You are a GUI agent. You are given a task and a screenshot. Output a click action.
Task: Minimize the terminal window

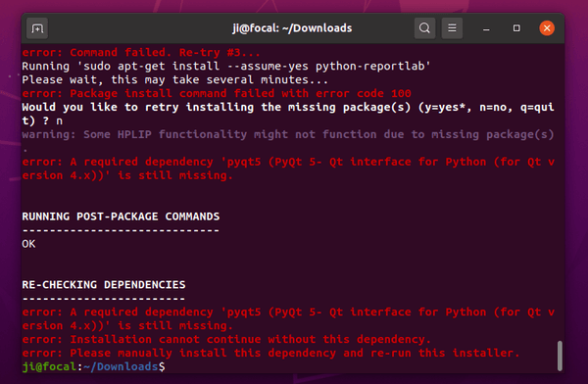click(486, 28)
